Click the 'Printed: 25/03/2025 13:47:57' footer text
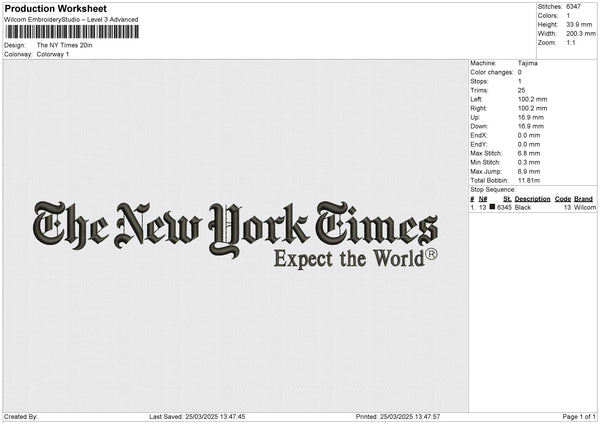 tap(398, 417)
